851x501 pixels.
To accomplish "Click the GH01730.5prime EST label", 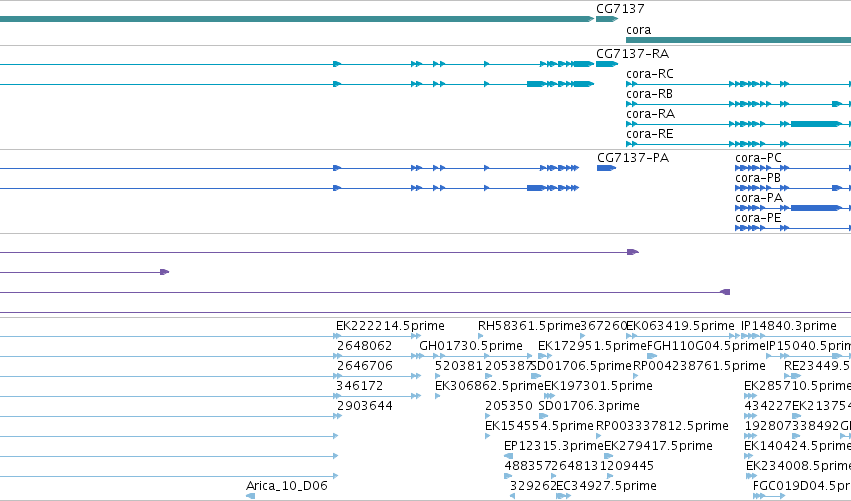I will click(x=471, y=346).
